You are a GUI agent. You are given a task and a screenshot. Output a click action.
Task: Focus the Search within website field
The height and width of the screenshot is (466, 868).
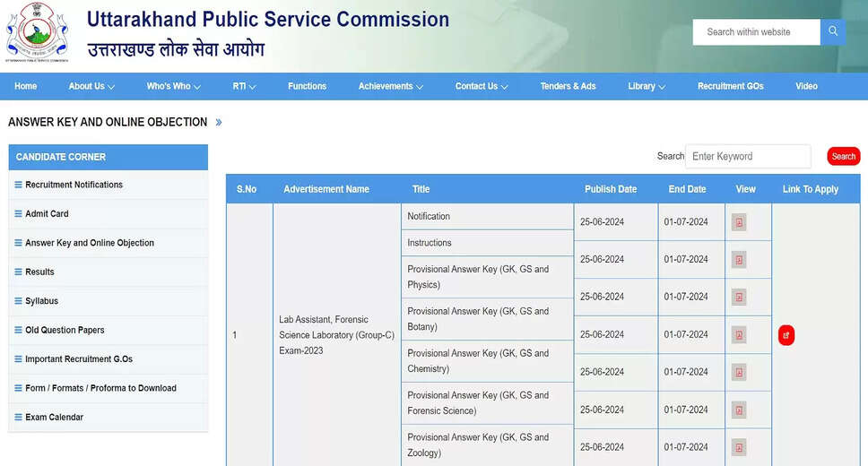[x=756, y=32]
